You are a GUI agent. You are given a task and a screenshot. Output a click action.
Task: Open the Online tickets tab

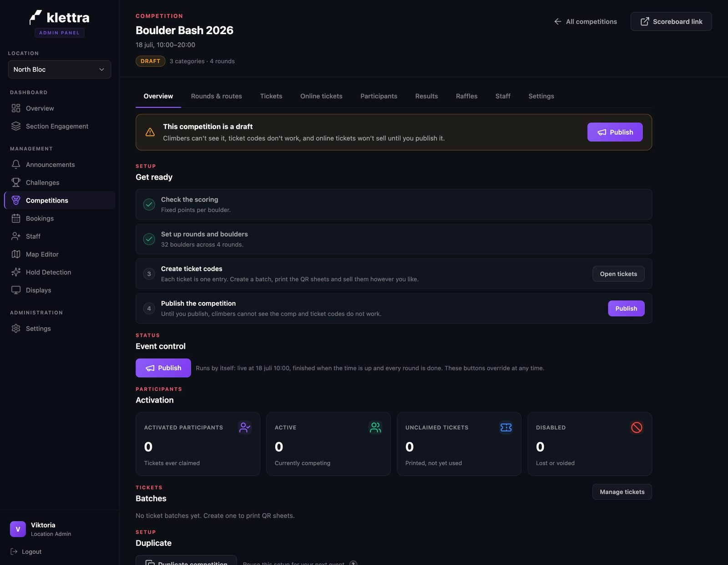[x=321, y=96]
